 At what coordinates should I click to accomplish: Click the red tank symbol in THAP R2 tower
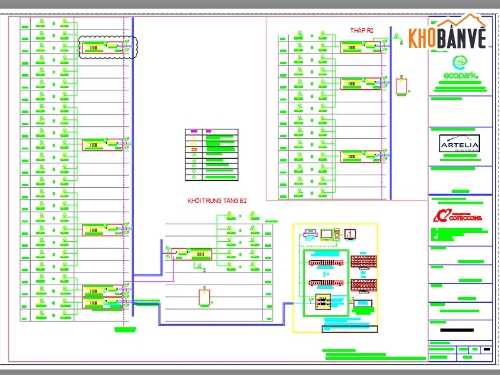tap(401, 86)
